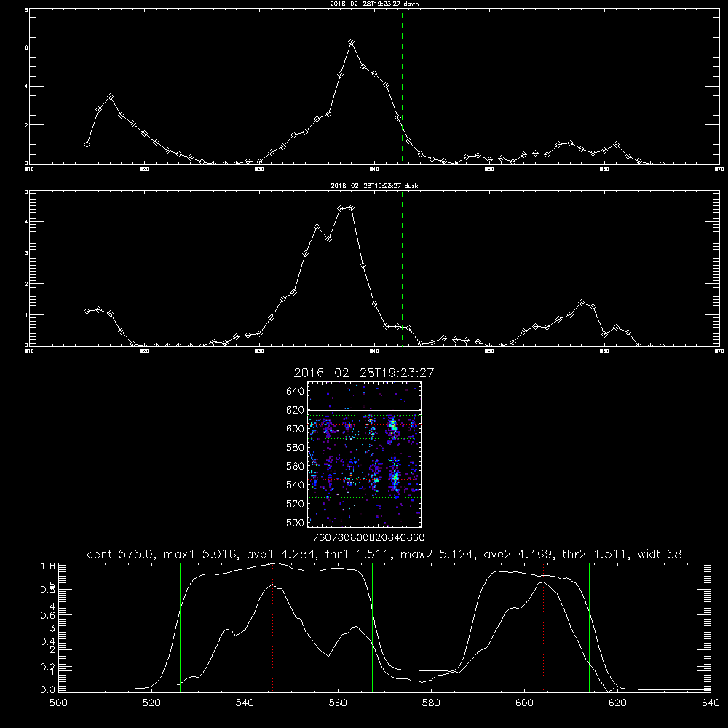Click the left green dashed line in the dawn plot
The image size is (728, 728).
[x=232, y=86]
